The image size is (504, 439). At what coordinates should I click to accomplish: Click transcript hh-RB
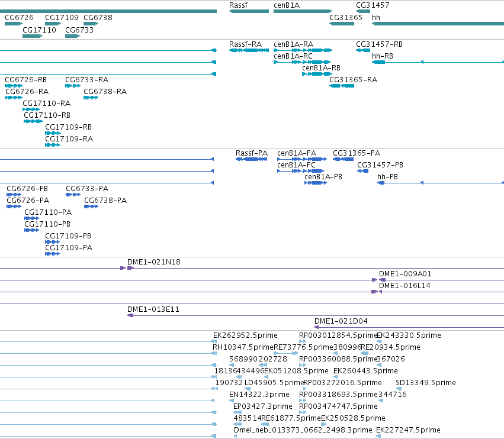point(438,62)
